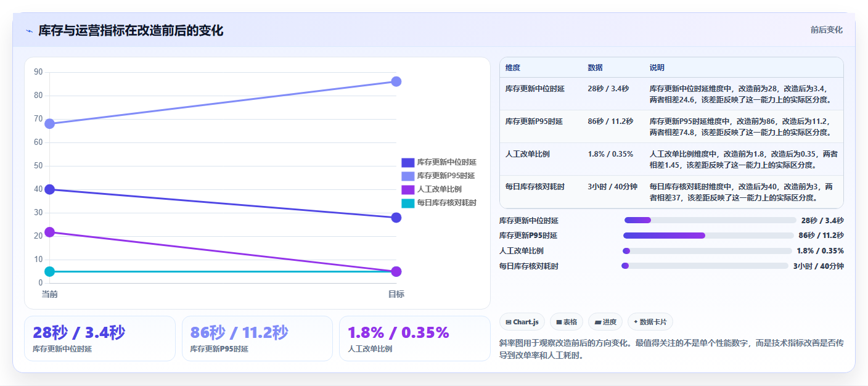The width and height of the screenshot is (868, 386).
Task: Select the 每日库存核对耗时 table row name
Action: (535, 186)
